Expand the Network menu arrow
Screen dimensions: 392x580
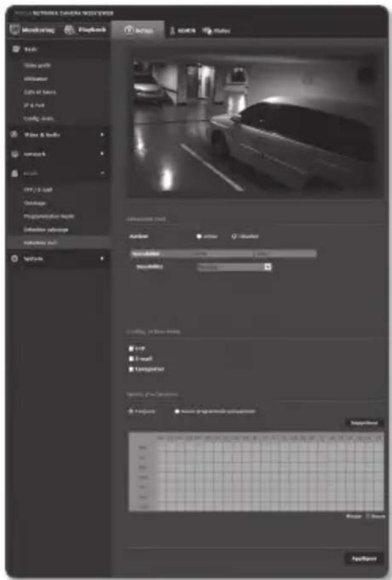(102, 154)
